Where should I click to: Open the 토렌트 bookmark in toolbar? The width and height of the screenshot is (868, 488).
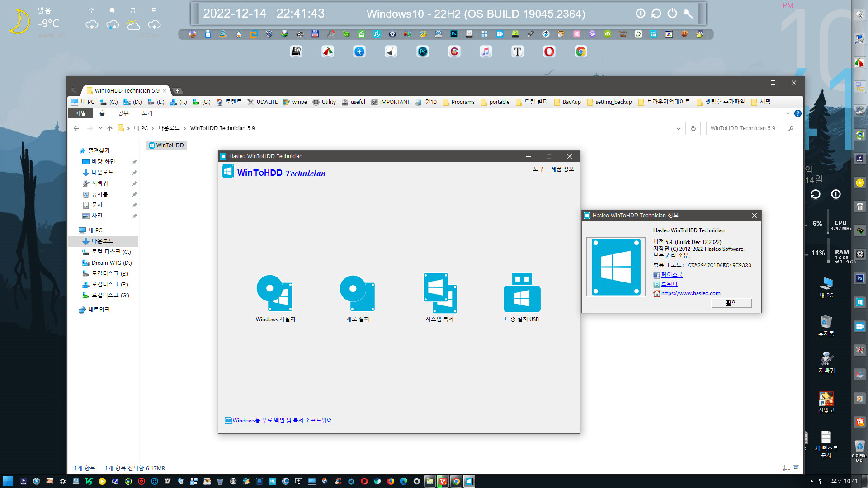(229, 102)
